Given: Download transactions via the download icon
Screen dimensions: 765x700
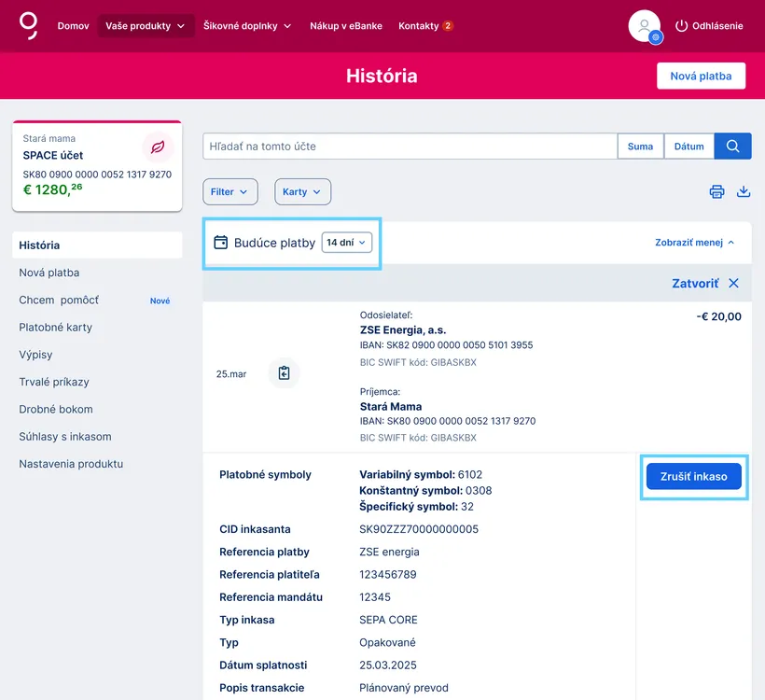Looking at the screenshot, I should pyautogui.click(x=743, y=191).
